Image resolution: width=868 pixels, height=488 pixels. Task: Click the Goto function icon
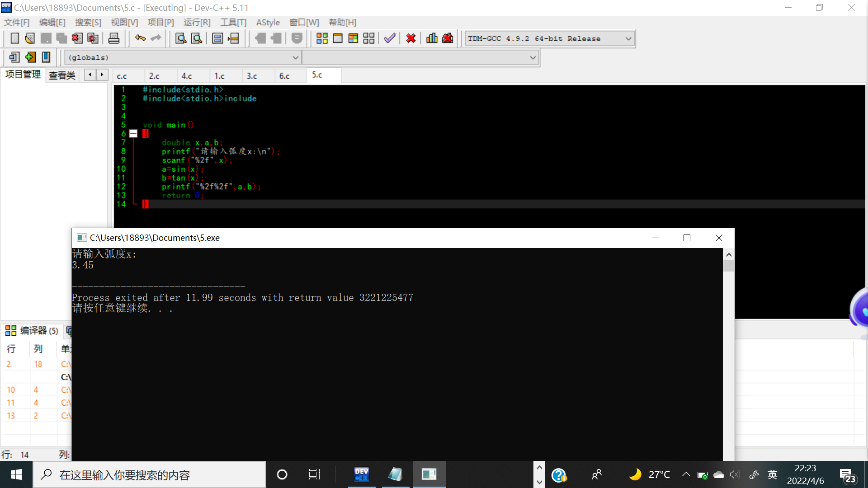point(217,38)
